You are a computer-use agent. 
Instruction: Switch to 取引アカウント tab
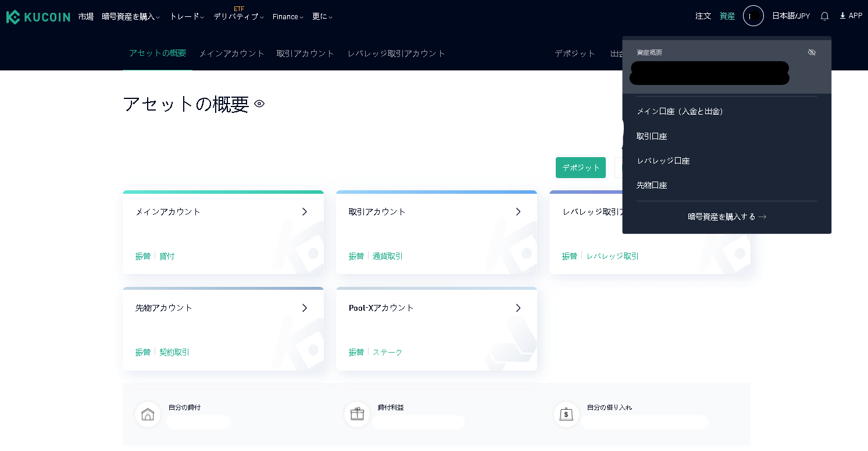pyautogui.click(x=306, y=53)
